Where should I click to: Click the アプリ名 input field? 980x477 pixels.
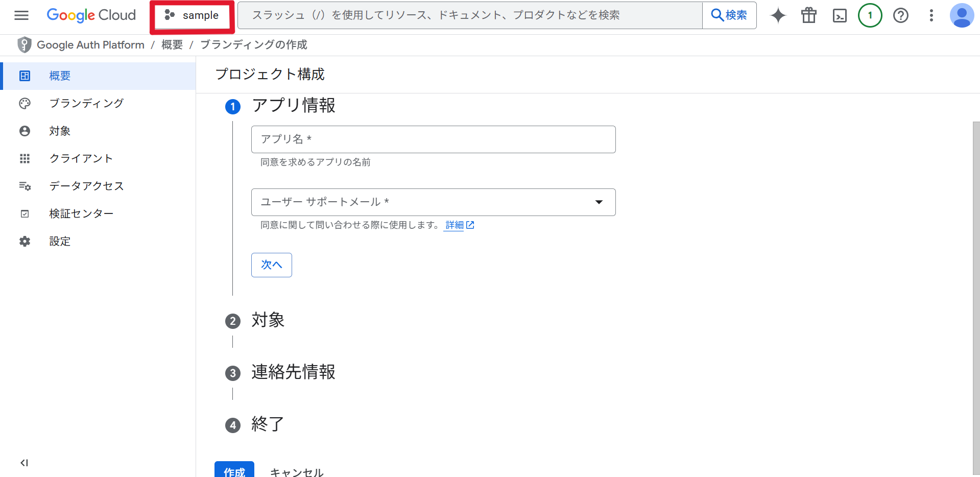433,139
